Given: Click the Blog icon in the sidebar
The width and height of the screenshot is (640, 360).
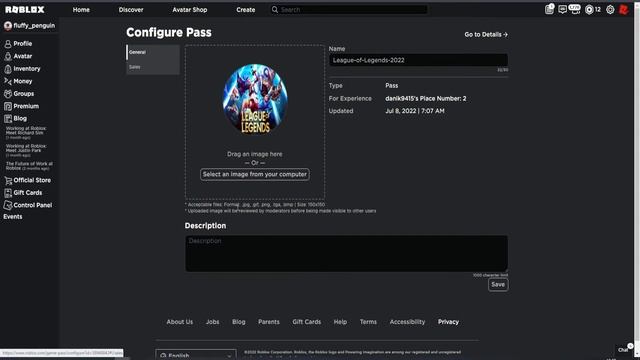Looking at the screenshot, I should click(8, 119).
